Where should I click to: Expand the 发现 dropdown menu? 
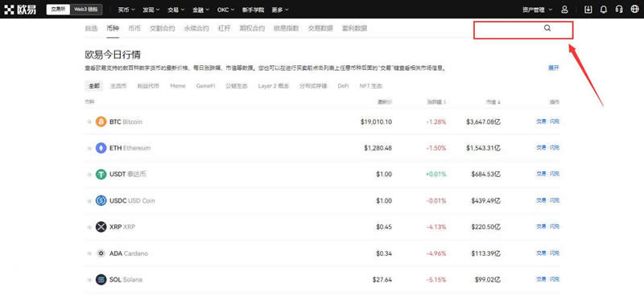point(151,10)
